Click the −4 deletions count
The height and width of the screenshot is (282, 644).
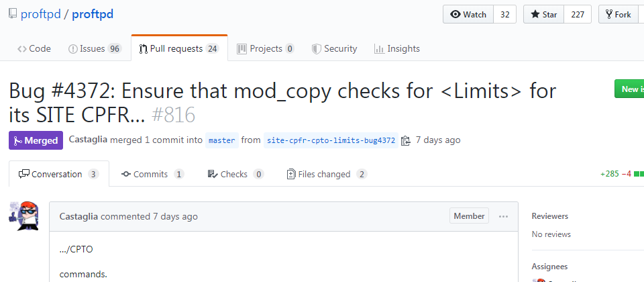(627, 173)
